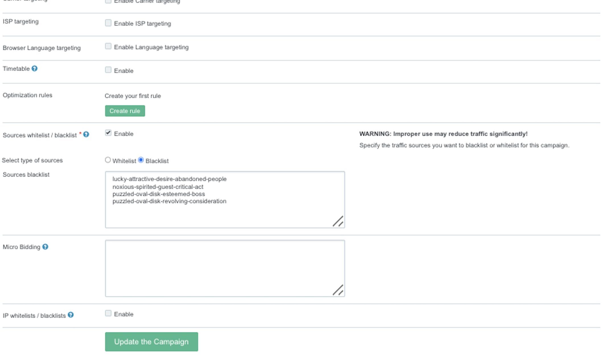Screen dimensions: 605x364
Task: Click Update the Campaign button
Action: (151, 342)
